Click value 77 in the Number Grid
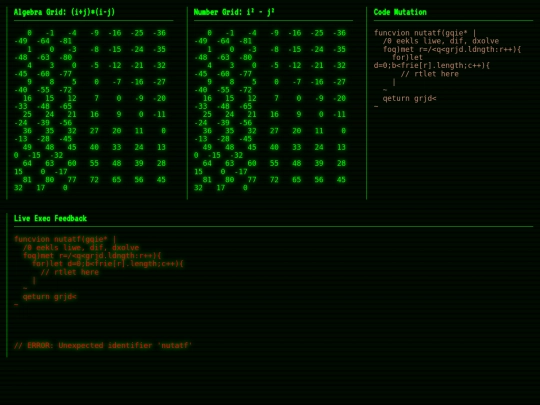This screenshot has width=540, height=405. [x=252, y=180]
